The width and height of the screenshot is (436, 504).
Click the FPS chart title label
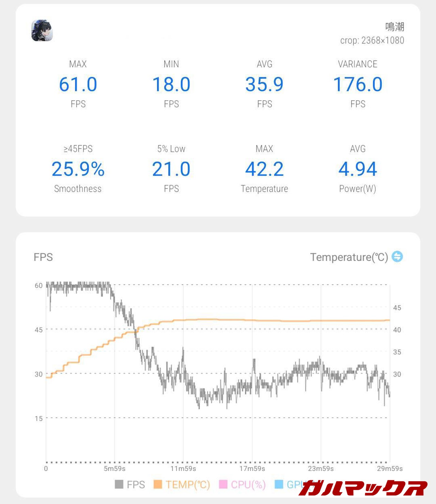43,257
